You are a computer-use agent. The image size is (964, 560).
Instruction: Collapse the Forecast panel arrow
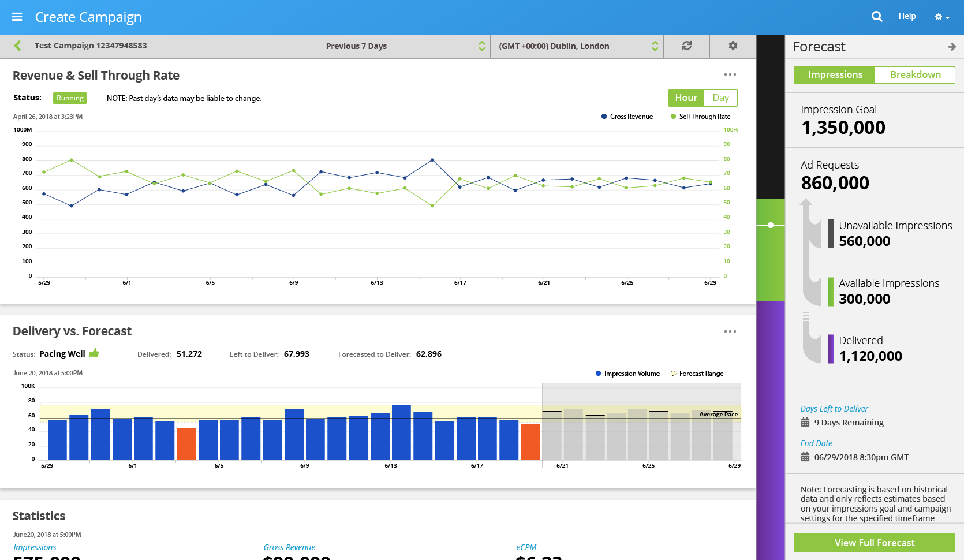click(951, 47)
